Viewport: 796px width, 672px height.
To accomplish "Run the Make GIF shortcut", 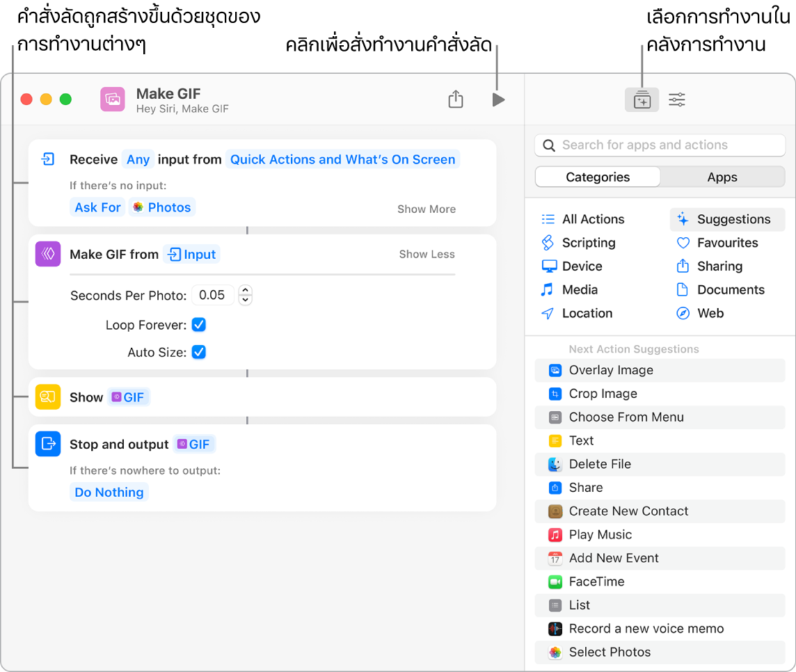I will click(498, 99).
